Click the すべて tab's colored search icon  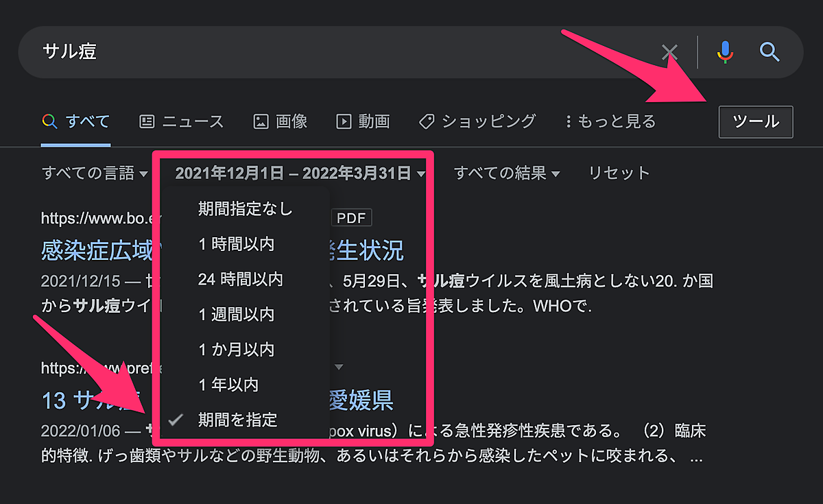click(49, 122)
